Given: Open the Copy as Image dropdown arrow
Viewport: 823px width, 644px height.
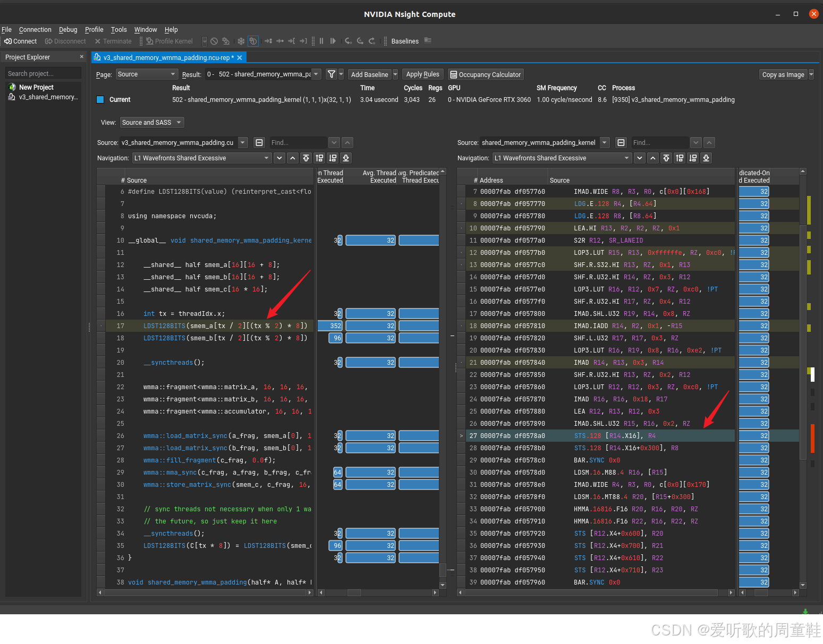Looking at the screenshot, I should 811,74.
